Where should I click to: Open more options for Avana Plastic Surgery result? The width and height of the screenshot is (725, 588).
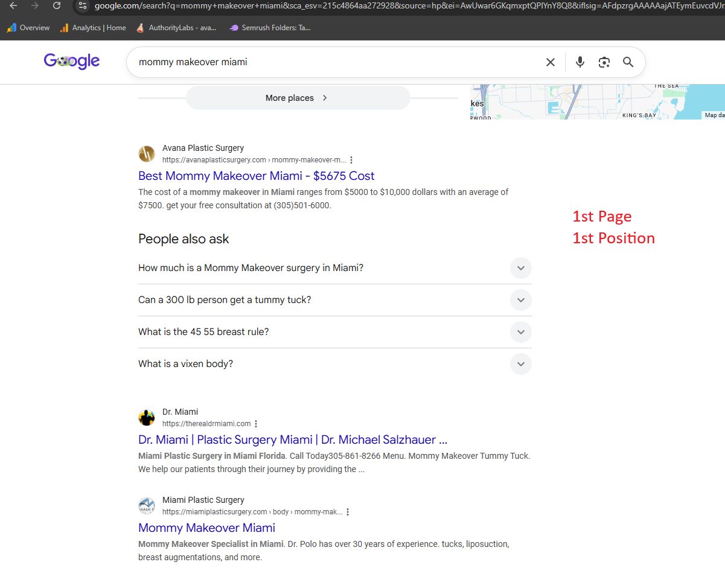coord(351,160)
